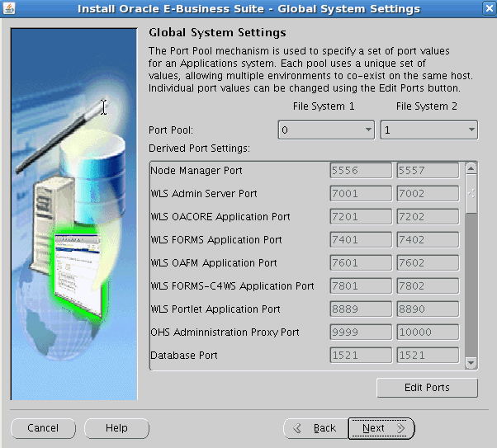Click WLS OACORE Application Port field 7201
The width and height of the screenshot is (497, 448).
pos(361,217)
